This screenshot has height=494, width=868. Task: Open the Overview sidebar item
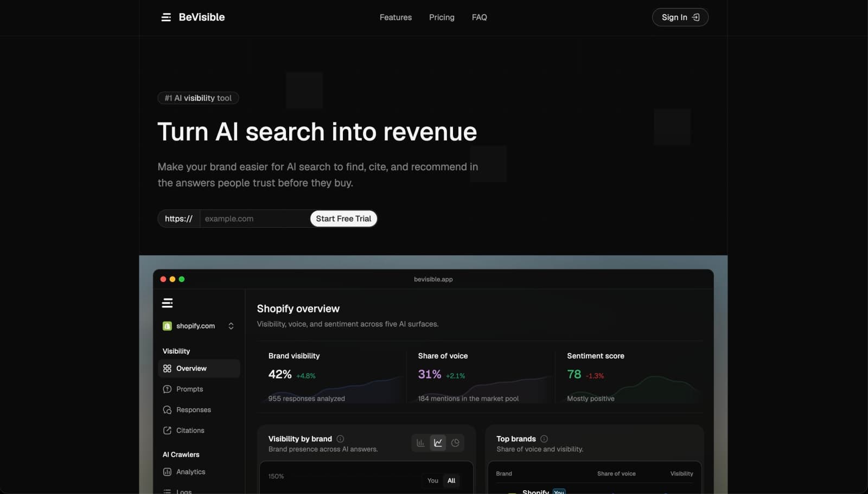click(x=199, y=369)
